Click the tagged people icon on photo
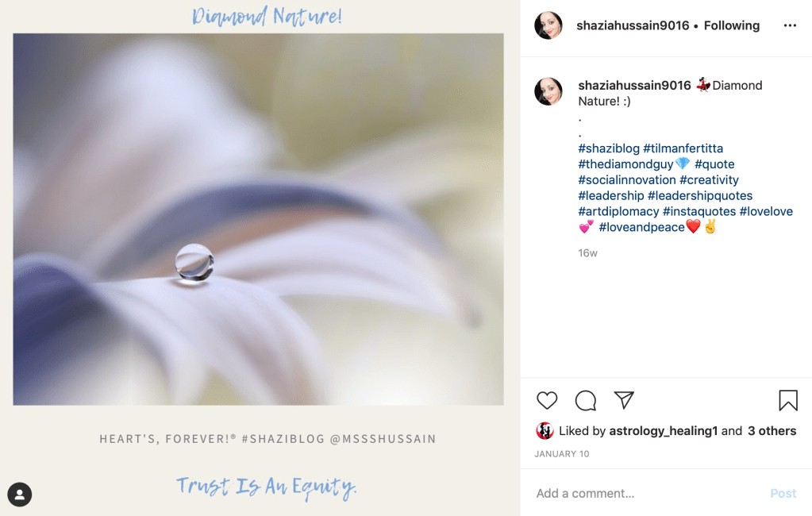Image resolution: width=812 pixels, height=516 pixels. (20, 495)
